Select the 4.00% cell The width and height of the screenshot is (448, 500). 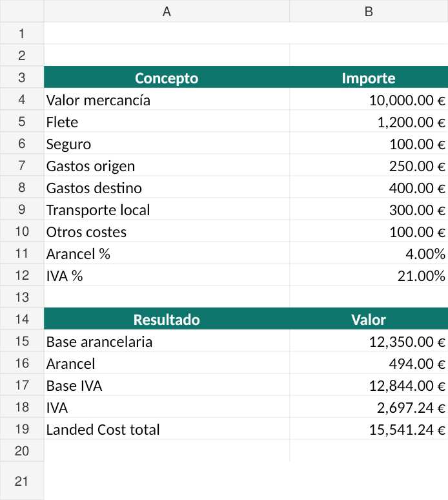369,253
